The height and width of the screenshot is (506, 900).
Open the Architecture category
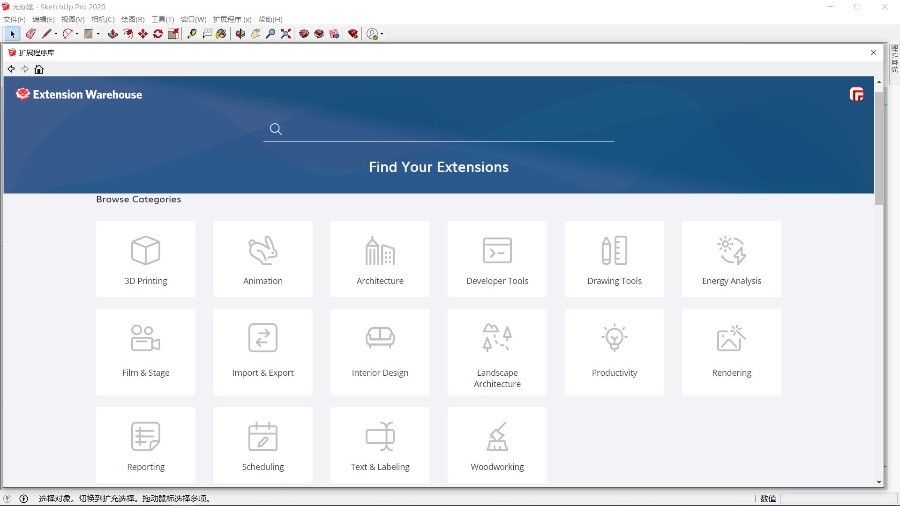coord(380,259)
